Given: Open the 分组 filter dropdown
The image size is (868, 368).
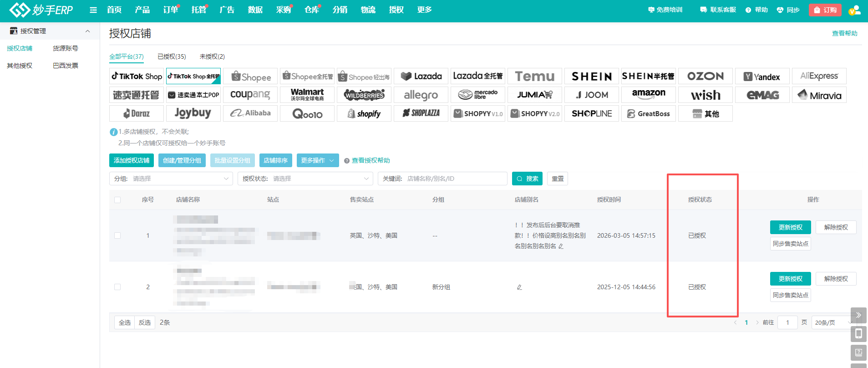Looking at the screenshot, I should click(x=171, y=179).
